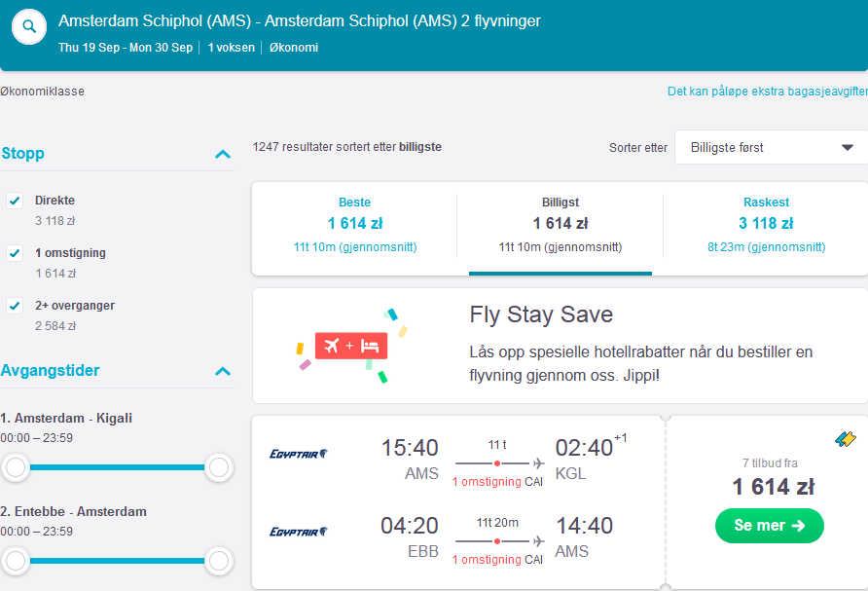Collapse the Avgangstider filter section
868x591 pixels.
[223, 371]
